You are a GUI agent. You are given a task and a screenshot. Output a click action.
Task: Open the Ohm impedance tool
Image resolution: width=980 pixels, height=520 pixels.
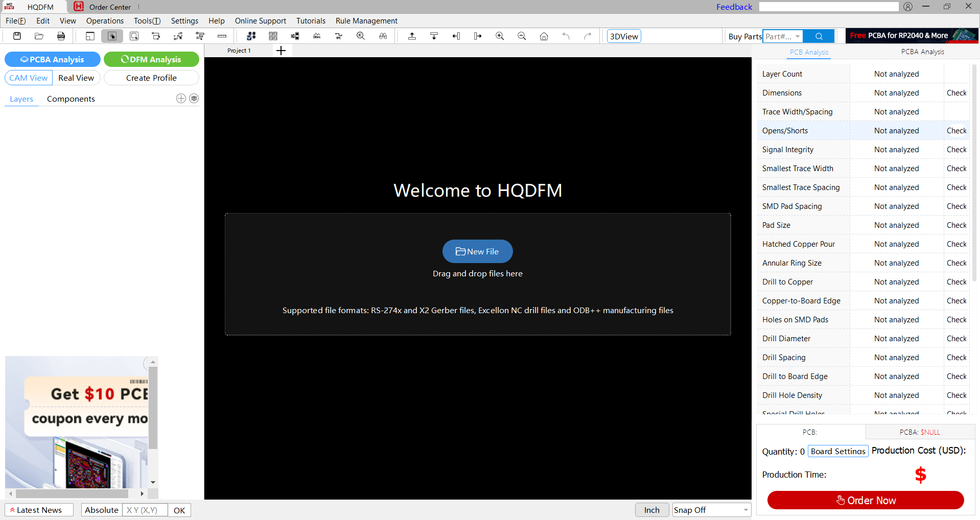point(317,36)
